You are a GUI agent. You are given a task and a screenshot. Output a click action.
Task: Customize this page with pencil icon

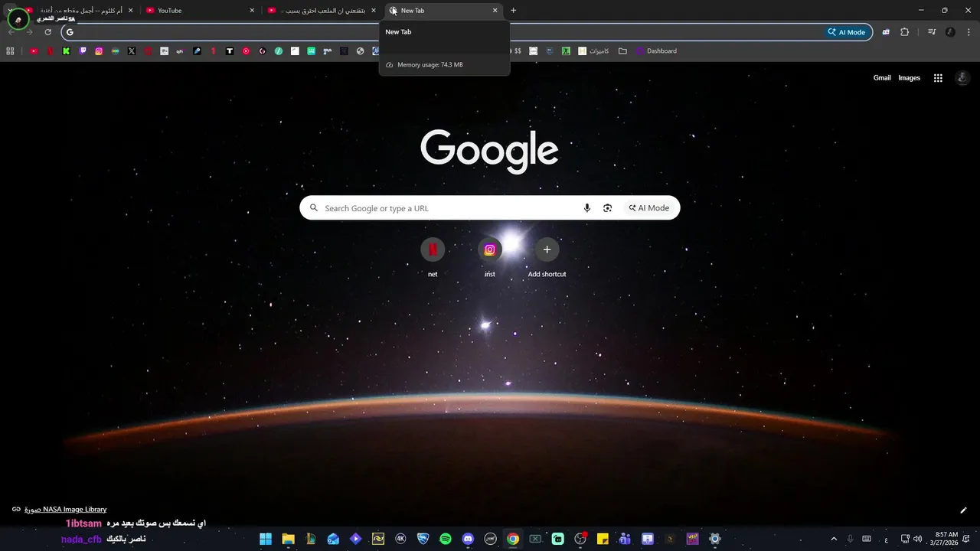coord(963,510)
